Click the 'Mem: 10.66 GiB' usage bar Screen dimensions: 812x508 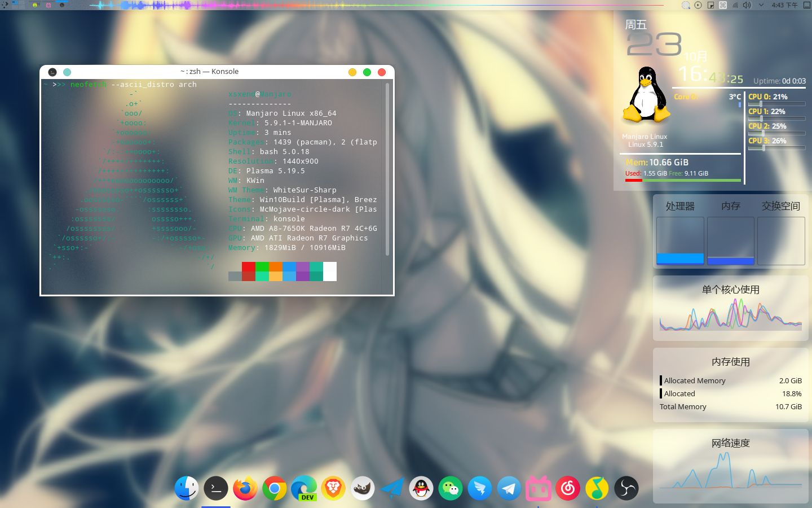683,180
